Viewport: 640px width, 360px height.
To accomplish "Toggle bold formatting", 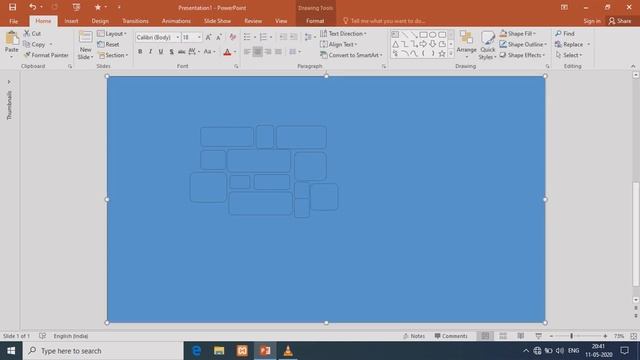I will point(140,52).
